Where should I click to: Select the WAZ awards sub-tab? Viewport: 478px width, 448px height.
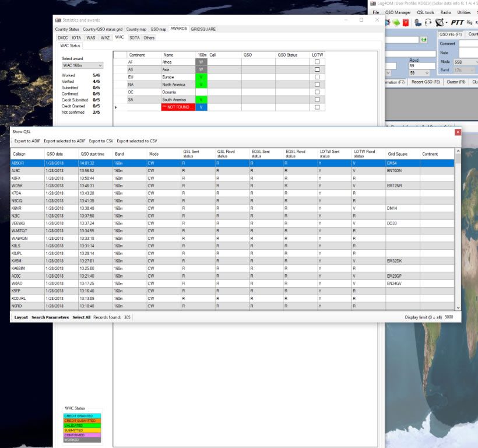point(105,38)
